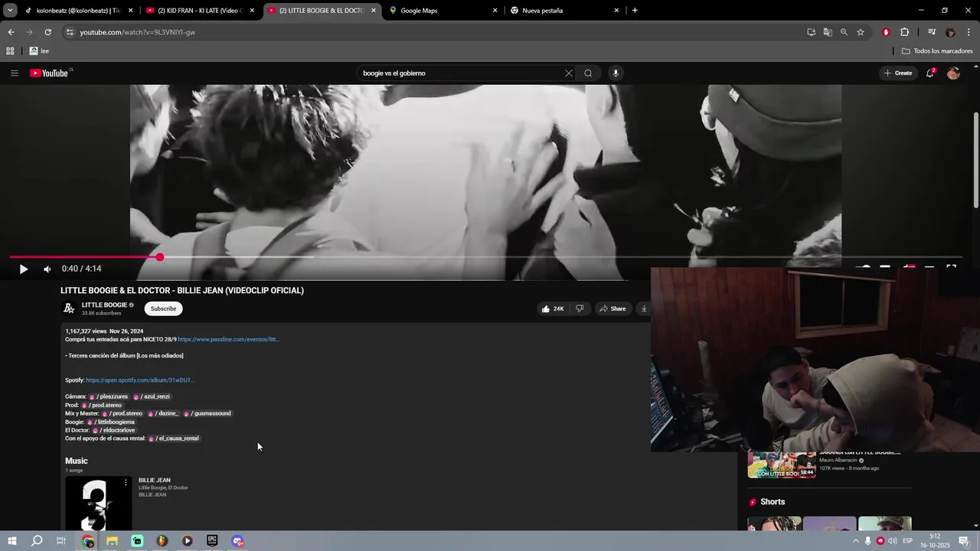Close the Google Maps tab
980x551 pixels.
click(x=495, y=11)
